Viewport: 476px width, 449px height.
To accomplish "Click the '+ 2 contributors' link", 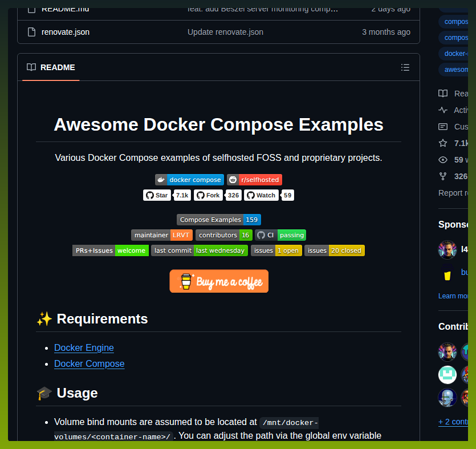I will tap(453, 422).
